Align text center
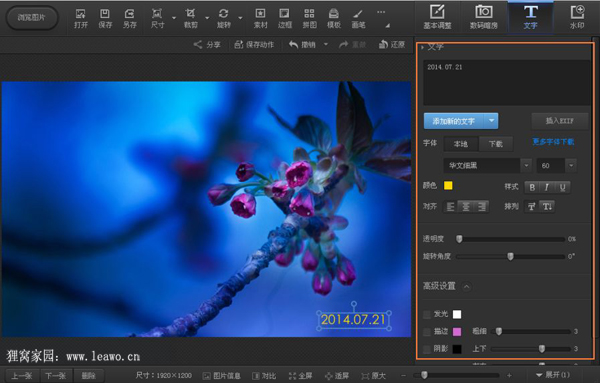Screen dimensions: 600x383 [466, 207]
